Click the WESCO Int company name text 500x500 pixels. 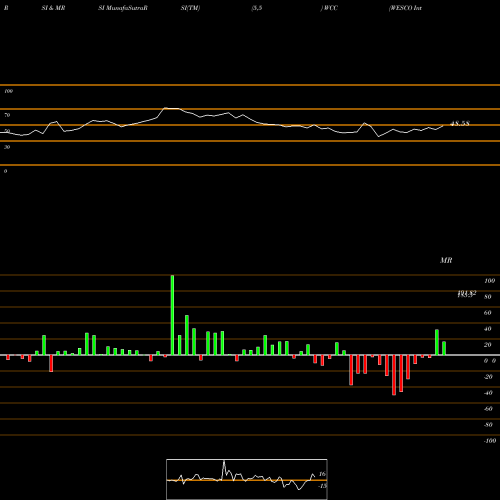pos(405,8)
